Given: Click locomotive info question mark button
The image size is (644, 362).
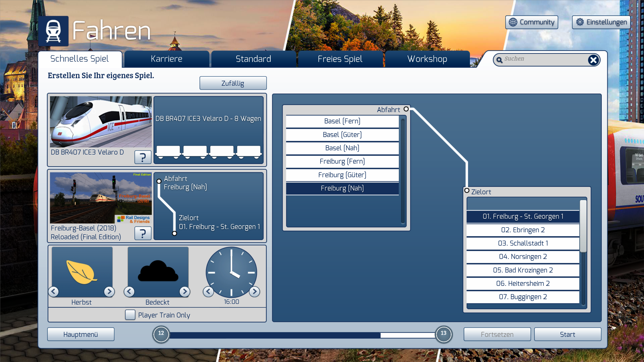Looking at the screenshot, I should [143, 157].
